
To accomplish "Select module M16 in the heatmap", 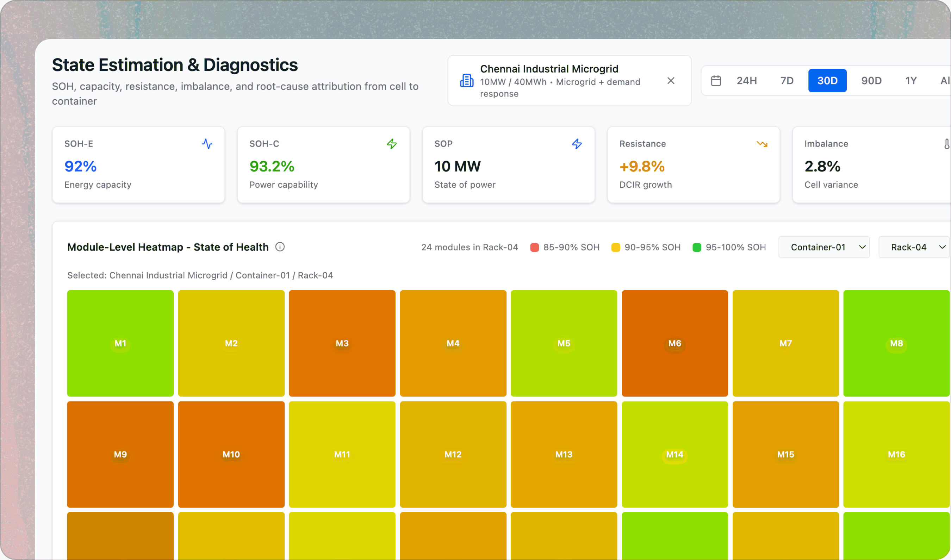I will pyautogui.click(x=897, y=454).
